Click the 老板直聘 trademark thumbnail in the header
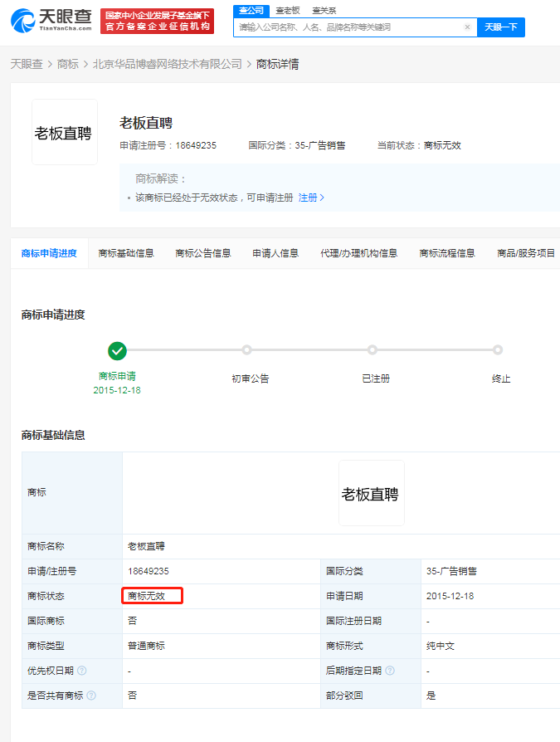Image resolution: width=560 pixels, height=742 pixels. (x=65, y=132)
